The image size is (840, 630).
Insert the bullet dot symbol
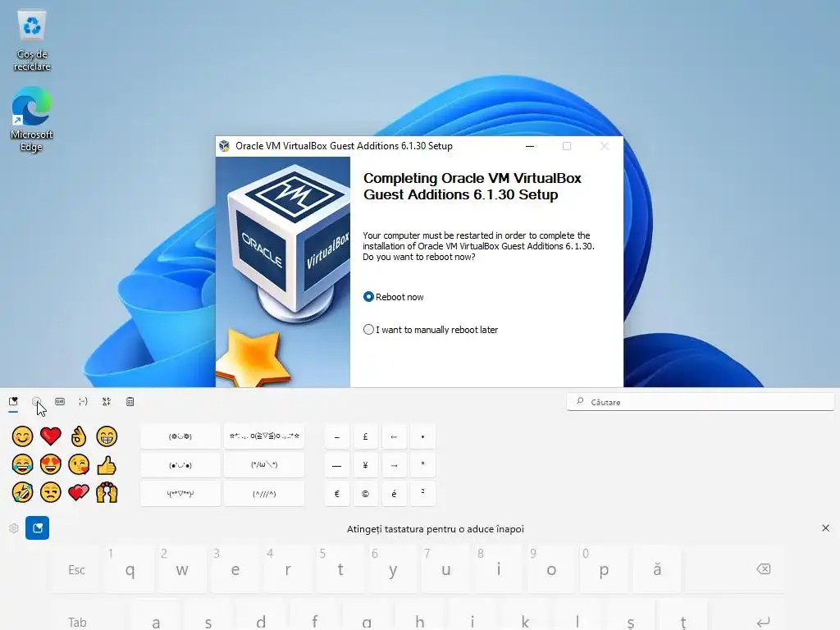(422, 436)
